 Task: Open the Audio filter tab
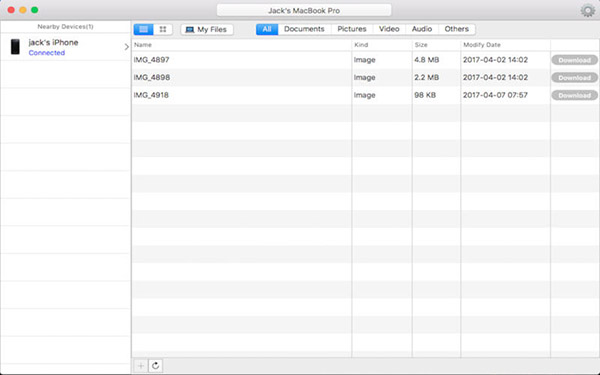[x=422, y=29]
